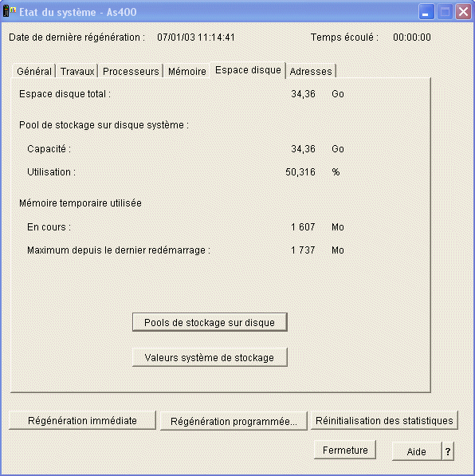
Task: Switch to the Général tab
Action: [34, 71]
